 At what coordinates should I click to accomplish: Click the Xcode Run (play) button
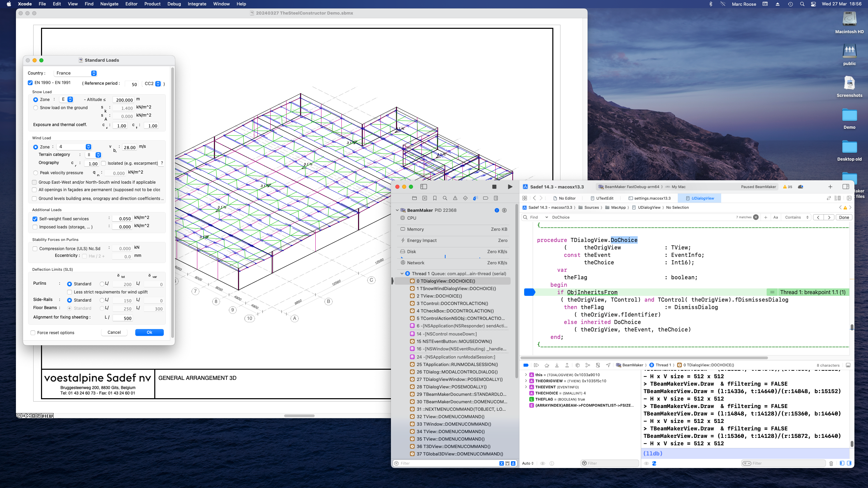coord(510,187)
